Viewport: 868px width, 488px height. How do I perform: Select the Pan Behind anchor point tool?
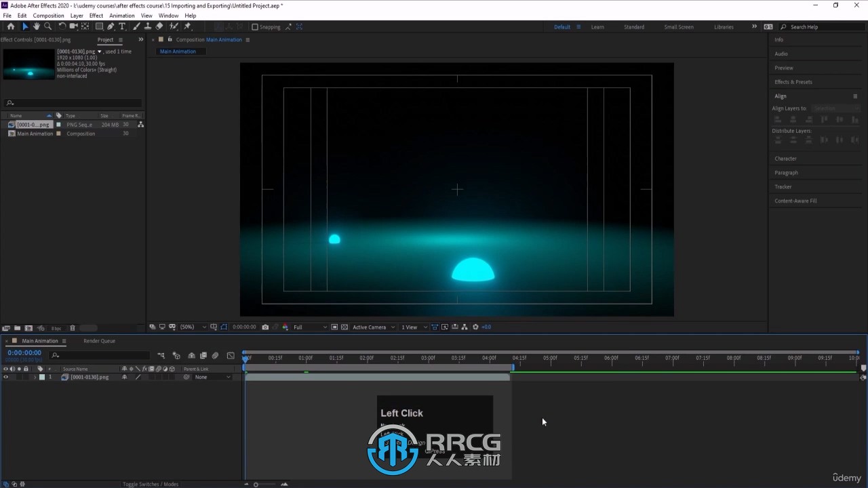85,26
